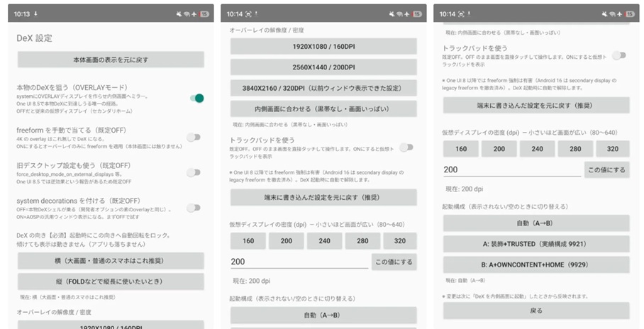Pick 320 dpi preset in right screen

(613, 149)
